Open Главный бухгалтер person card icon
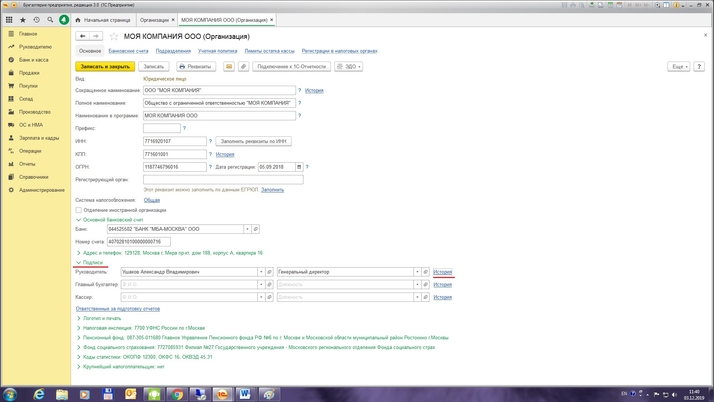 click(x=269, y=285)
